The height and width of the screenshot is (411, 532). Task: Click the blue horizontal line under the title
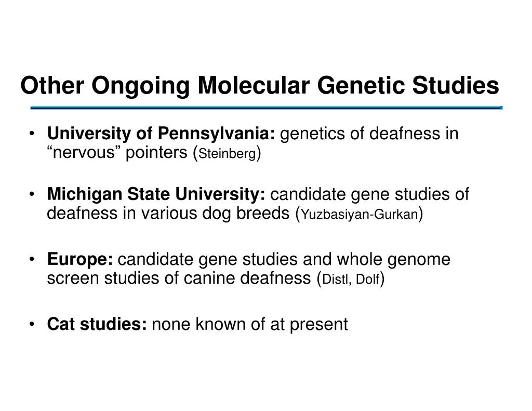(267, 108)
